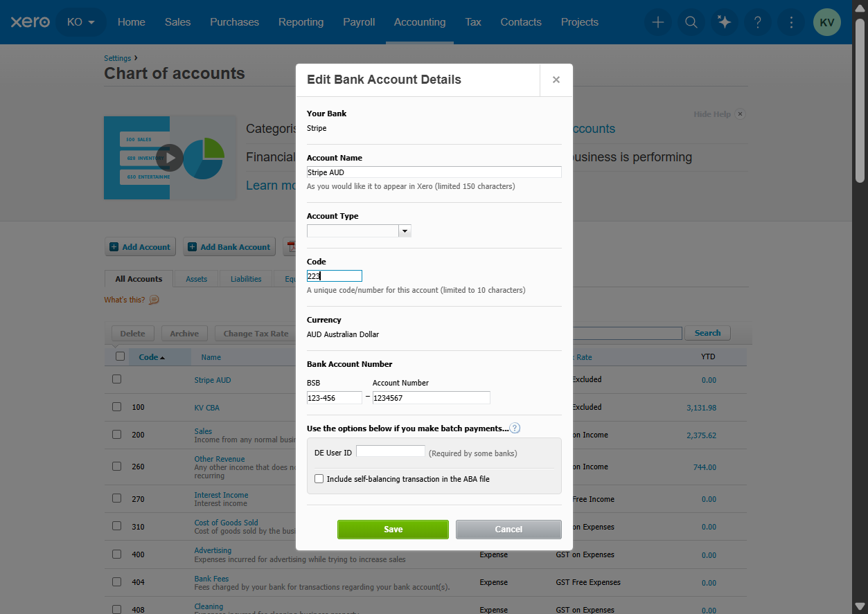Click the Xero logo
This screenshot has width=868, height=614.
[x=30, y=22]
